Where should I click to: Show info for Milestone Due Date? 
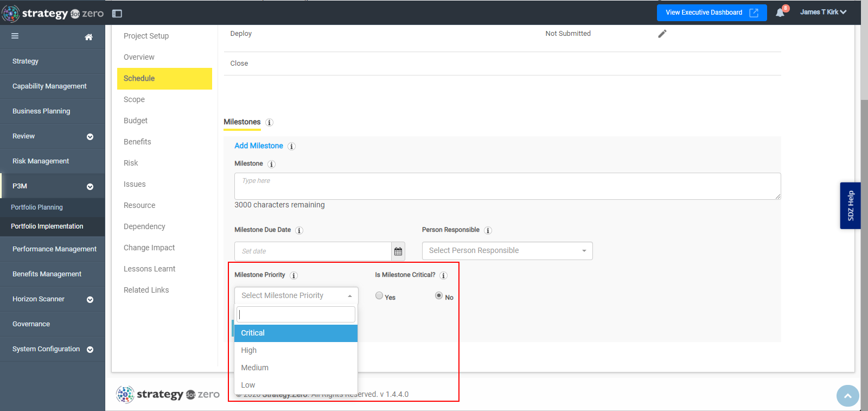[x=299, y=231]
